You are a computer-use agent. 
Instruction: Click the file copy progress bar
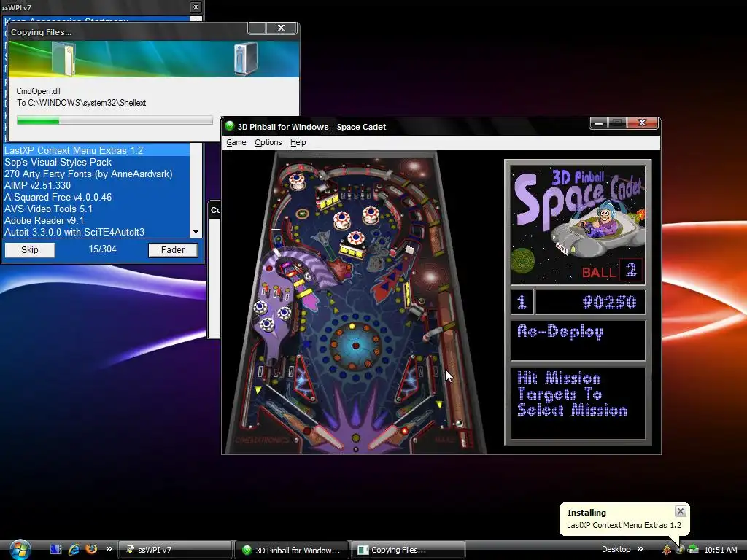coord(115,120)
